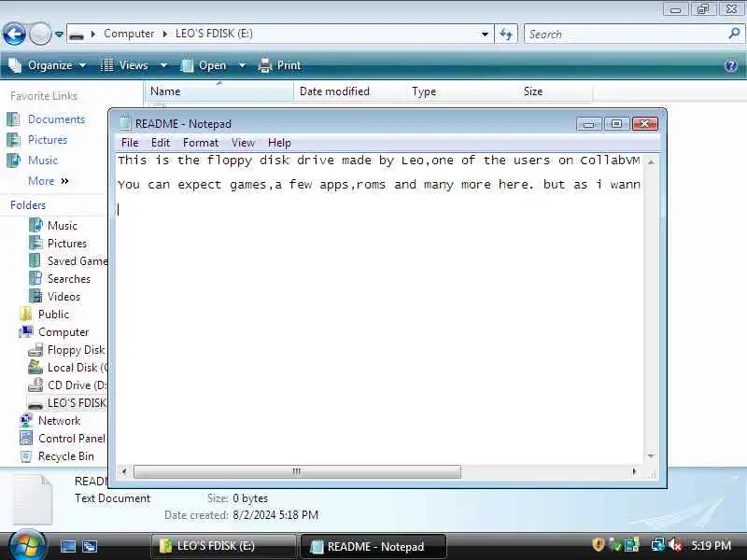The width and height of the screenshot is (747, 560).
Task: Select Floppy Disk drive in tree
Action: click(67, 350)
